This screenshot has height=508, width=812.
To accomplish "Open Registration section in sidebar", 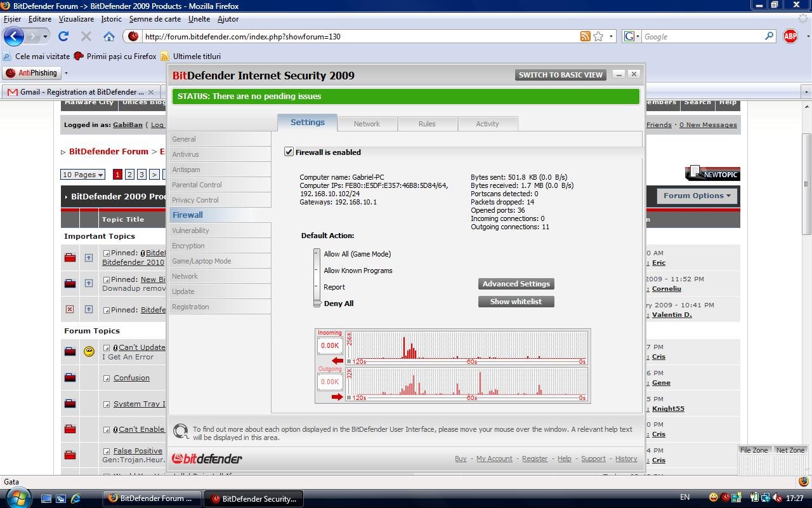I will [219, 307].
